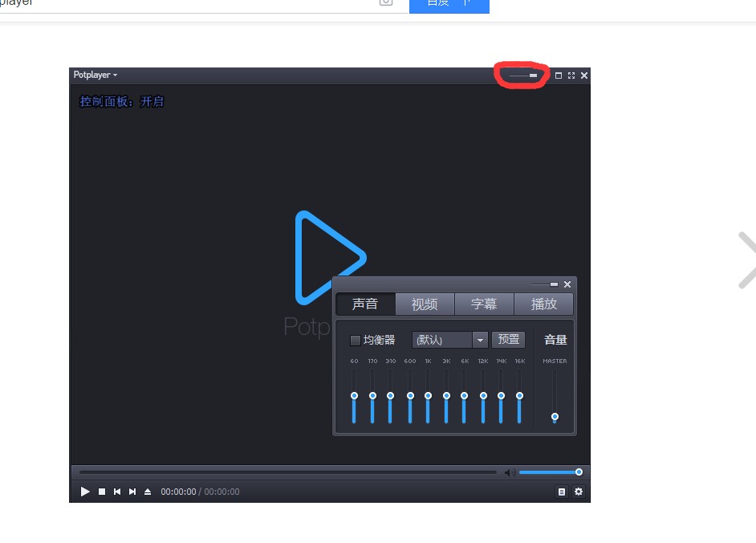Click the eject/open file icon

pyautogui.click(x=148, y=492)
